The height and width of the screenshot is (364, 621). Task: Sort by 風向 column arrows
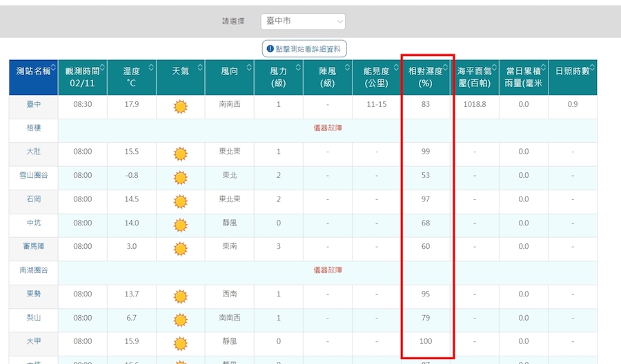coord(249,67)
